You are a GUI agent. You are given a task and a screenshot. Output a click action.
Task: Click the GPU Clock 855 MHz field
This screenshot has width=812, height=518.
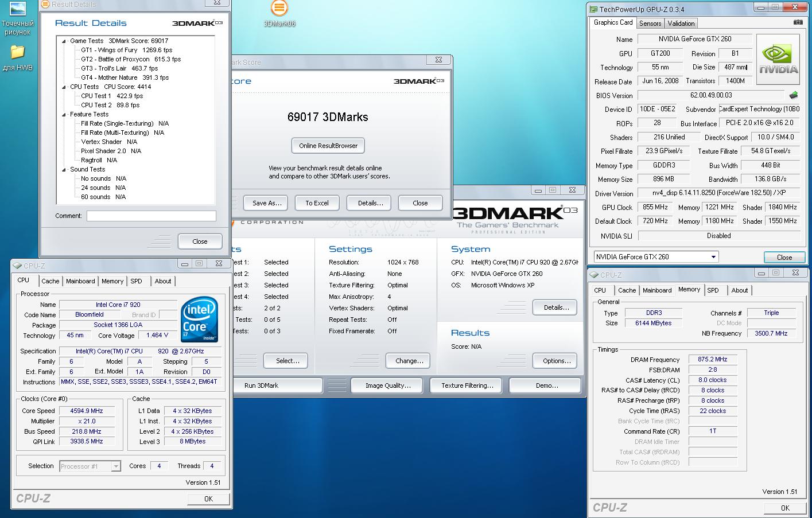pyautogui.click(x=655, y=207)
